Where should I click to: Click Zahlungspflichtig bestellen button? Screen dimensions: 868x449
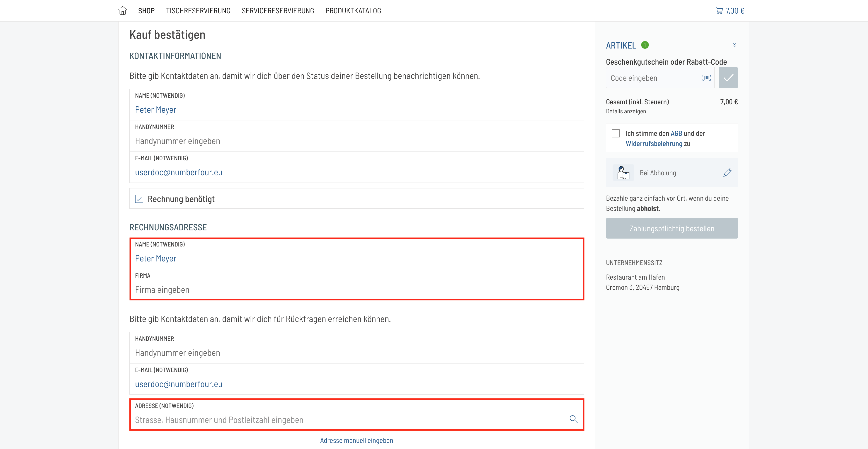coord(672,228)
